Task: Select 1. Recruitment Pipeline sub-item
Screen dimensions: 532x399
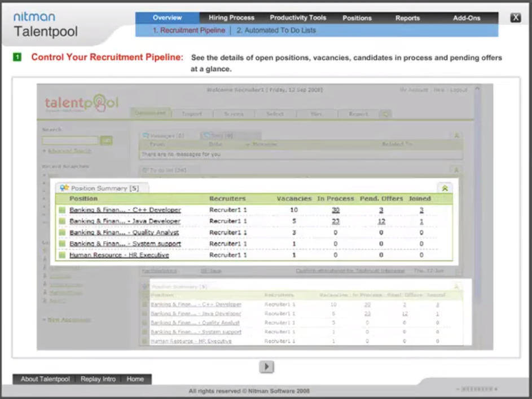Action: (x=188, y=30)
